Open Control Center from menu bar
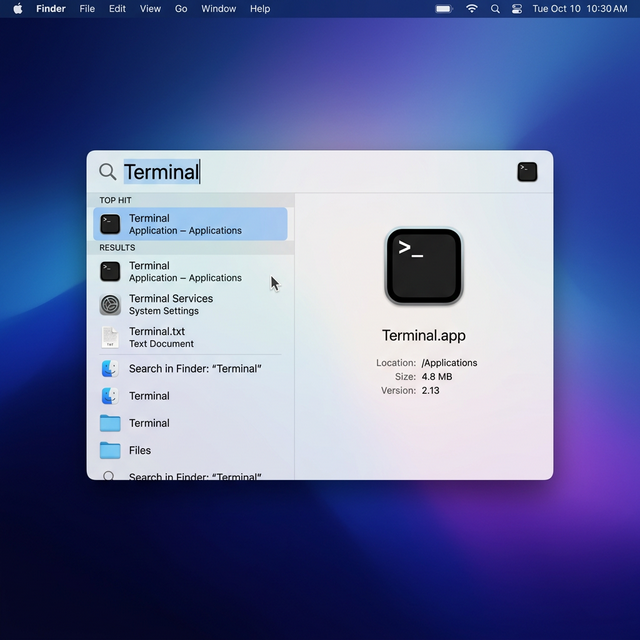The image size is (640, 640). [517, 9]
